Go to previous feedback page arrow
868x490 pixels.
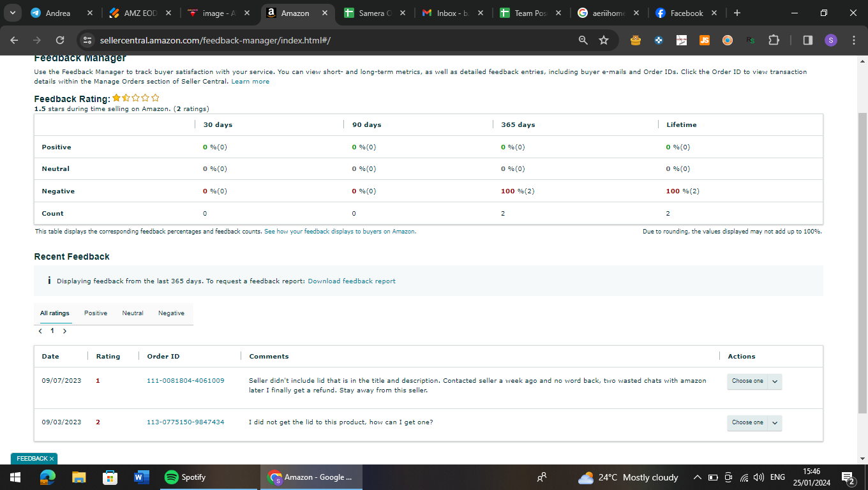(x=40, y=331)
